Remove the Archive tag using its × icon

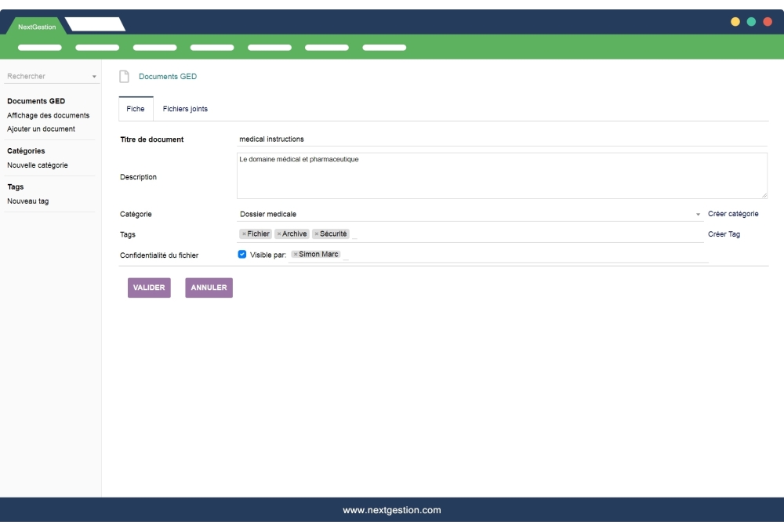[x=278, y=233]
